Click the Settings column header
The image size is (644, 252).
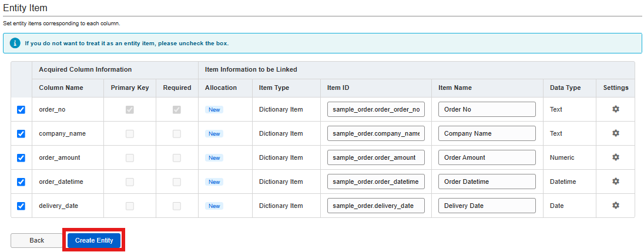[x=616, y=88]
